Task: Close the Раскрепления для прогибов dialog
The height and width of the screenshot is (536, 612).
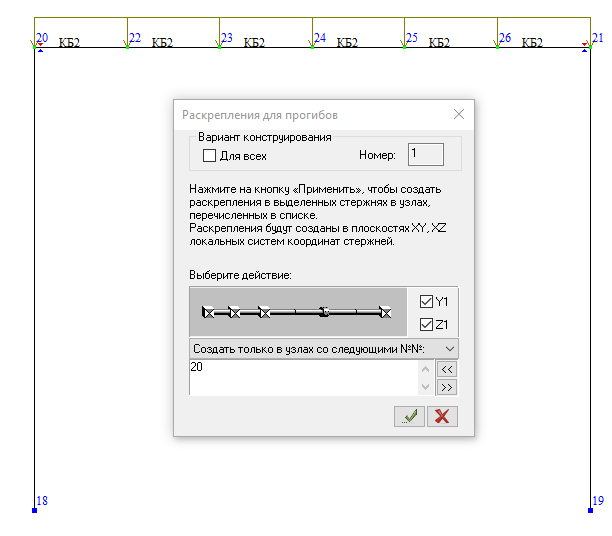Action: [x=459, y=114]
